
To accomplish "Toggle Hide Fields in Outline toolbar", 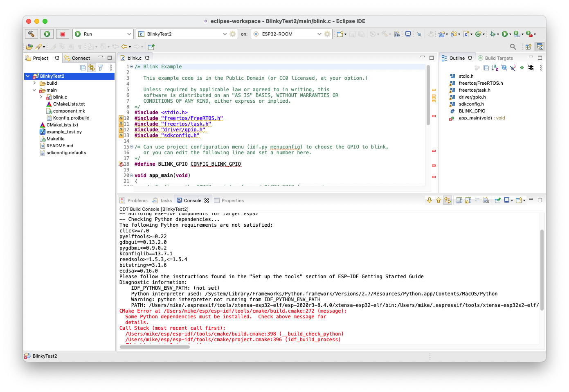I will [504, 68].
